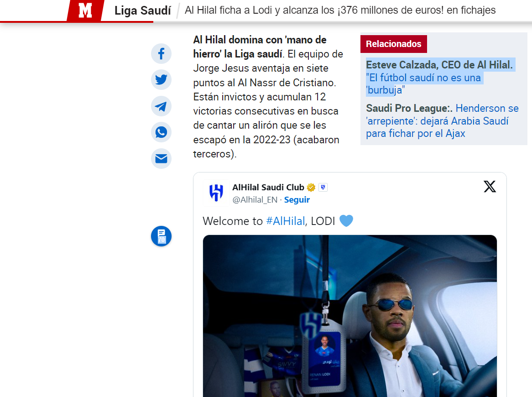This screenshot has width=532, height=397.
Task: Share article by email icon
Action: click(161, 158)
